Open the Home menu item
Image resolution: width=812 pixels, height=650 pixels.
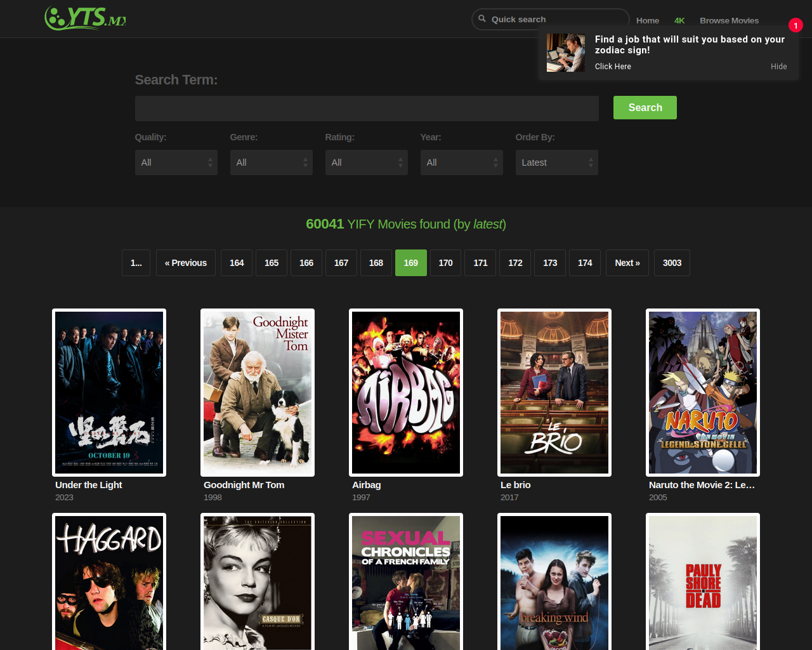pos(648,20)
